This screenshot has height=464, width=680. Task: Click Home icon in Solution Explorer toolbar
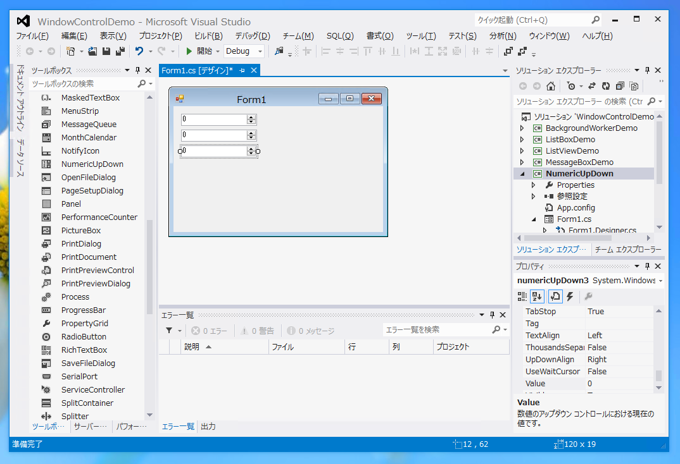551,86
